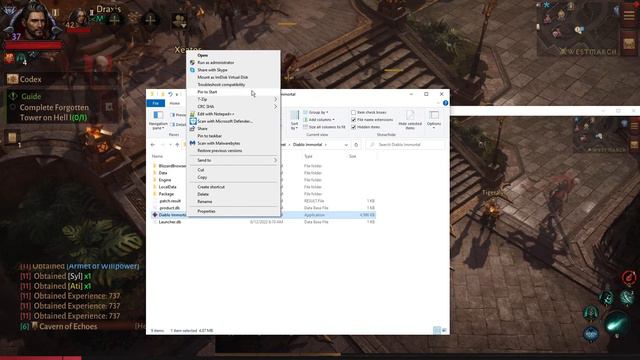Click Cavern of Echoes chat link
The height and width of the screenshot is (360, 640).
68,327
